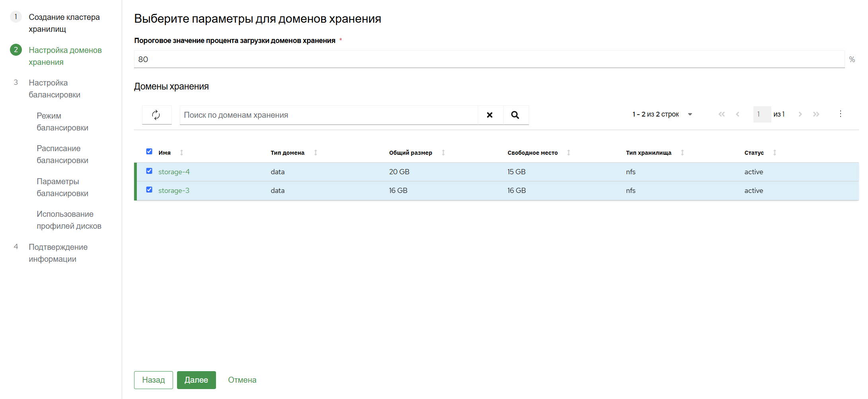Screen dimensions: 868x399
Task: Open Режим балансировки substep
Action: coord(62,122)
